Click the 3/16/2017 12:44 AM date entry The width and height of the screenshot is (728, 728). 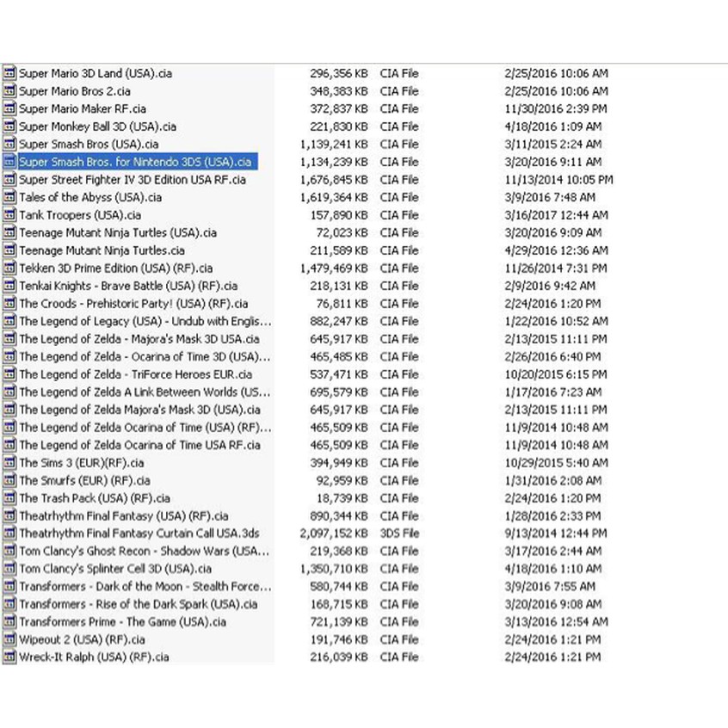pos(557,215)
